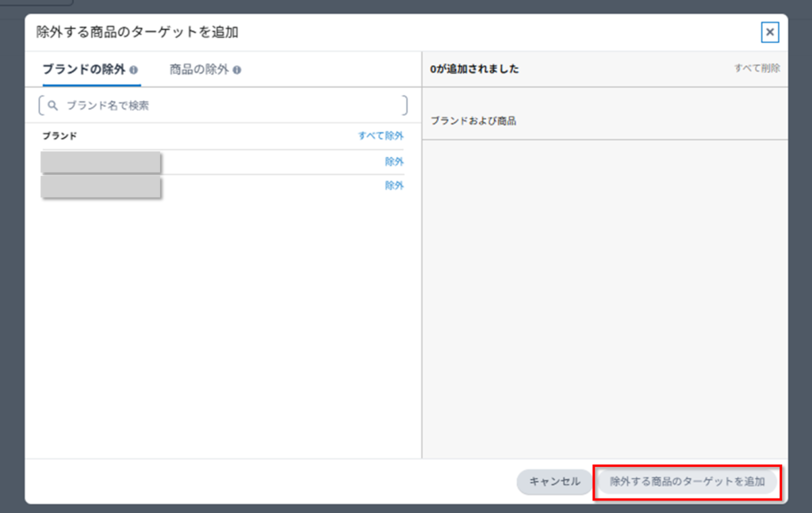
Task: Close the exclusion target dialog with X
Action: coord(769,33)
